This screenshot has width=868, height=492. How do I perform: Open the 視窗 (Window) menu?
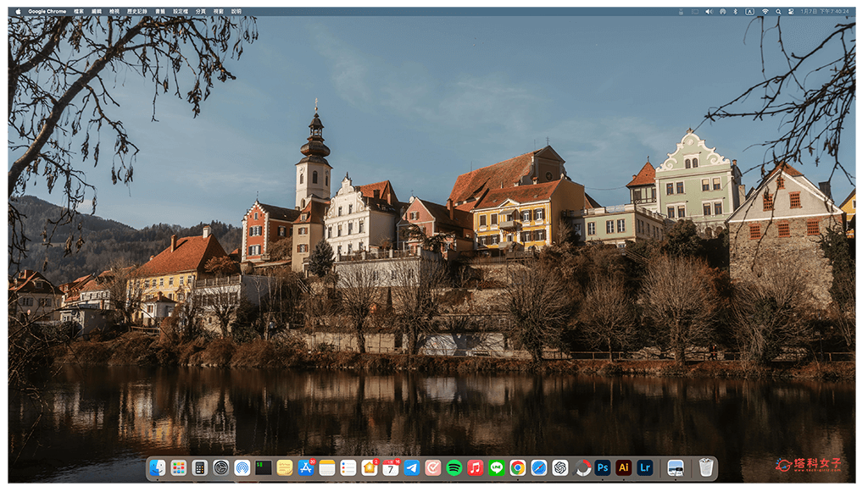(219, 12)
